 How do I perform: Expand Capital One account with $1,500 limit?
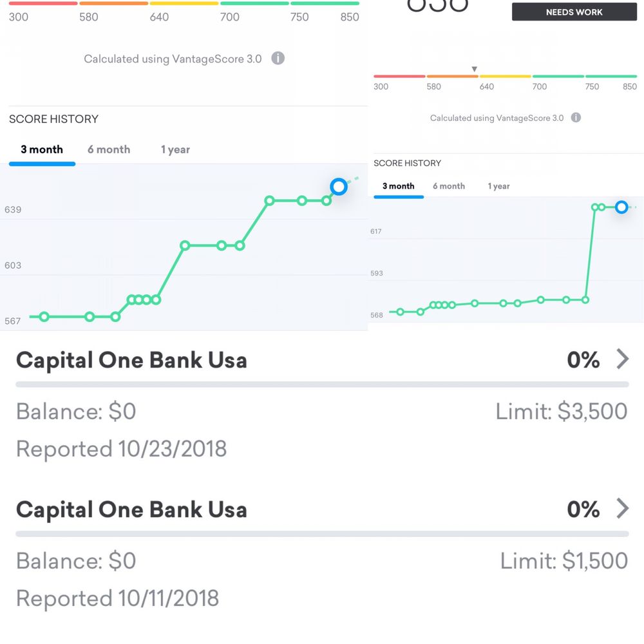[x=623, y=509]
